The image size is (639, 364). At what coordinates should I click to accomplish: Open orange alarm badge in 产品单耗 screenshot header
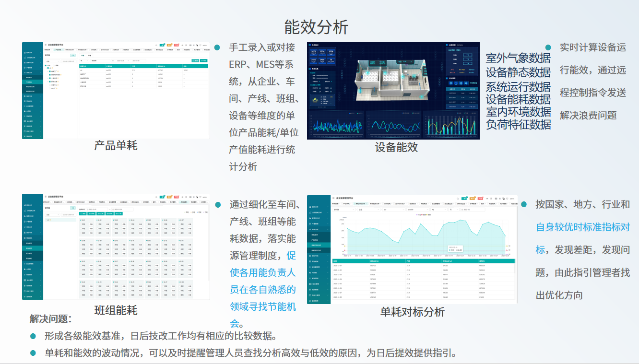click(169, 45)
